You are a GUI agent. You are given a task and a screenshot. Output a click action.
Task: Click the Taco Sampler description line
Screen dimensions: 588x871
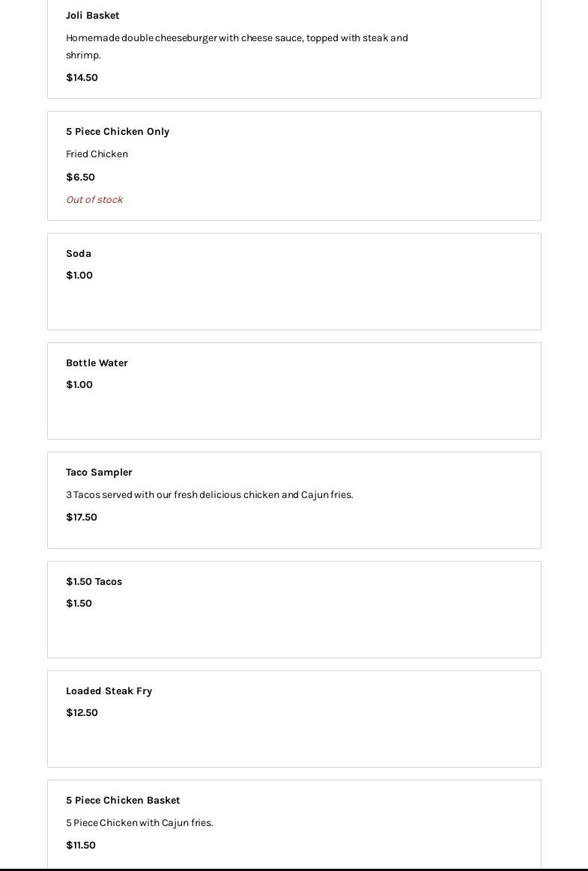pyautogui.click(x=209, y=494)
